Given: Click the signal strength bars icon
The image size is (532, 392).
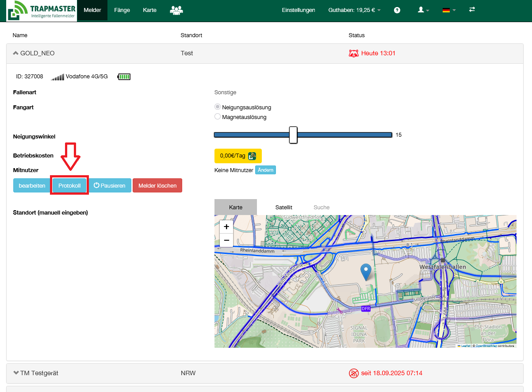Looking at the screenshot, I should (x=57, y=77).
